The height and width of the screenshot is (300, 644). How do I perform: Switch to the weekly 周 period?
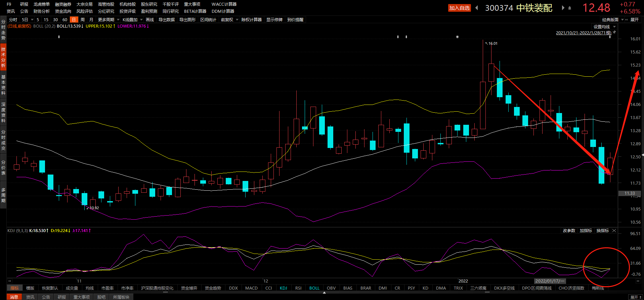[83, 20]
